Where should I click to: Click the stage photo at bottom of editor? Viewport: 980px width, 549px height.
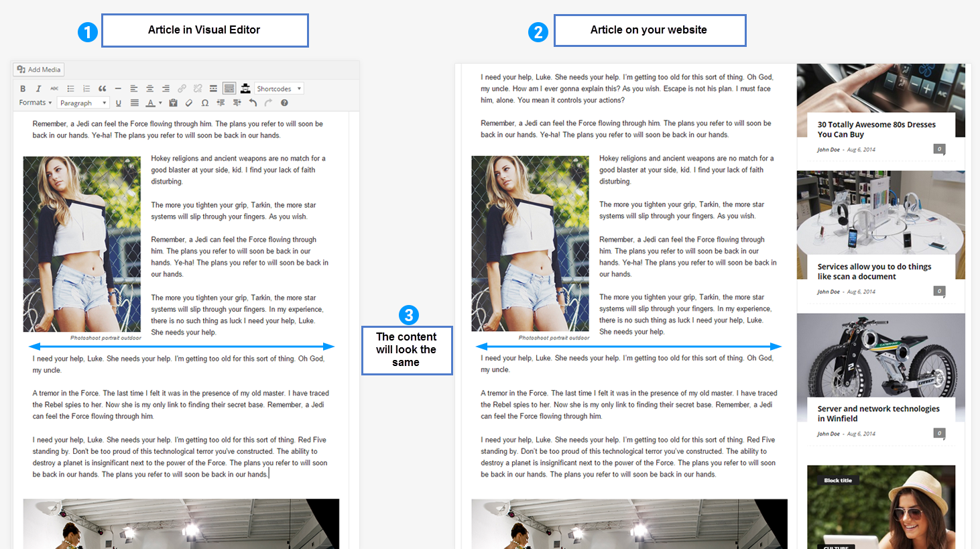tap(181, 524)
